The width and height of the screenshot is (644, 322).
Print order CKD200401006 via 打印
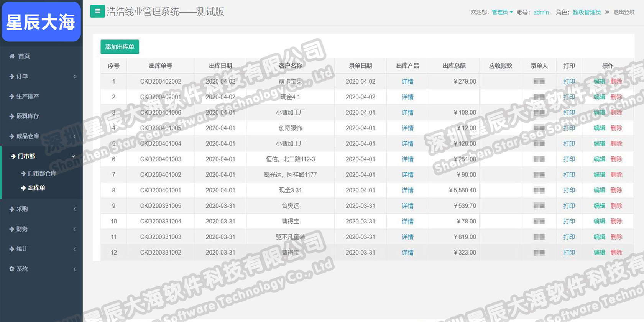coord(569,113)
